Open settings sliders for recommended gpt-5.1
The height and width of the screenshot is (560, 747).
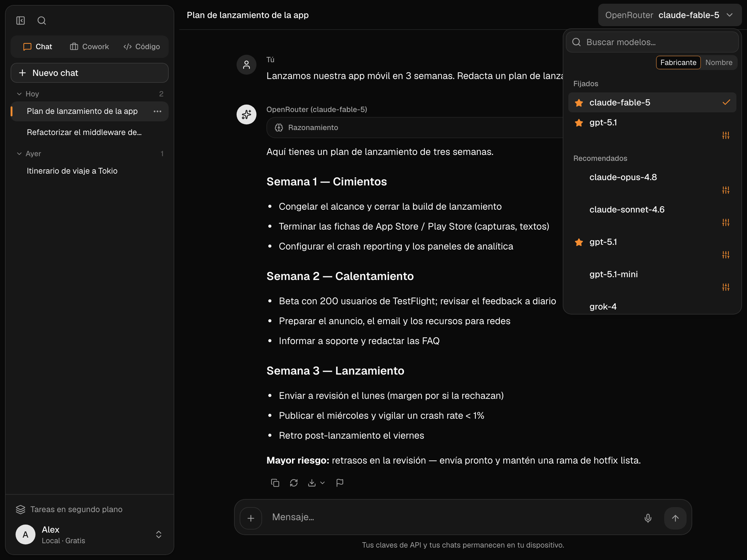click(x=726, y=255)
